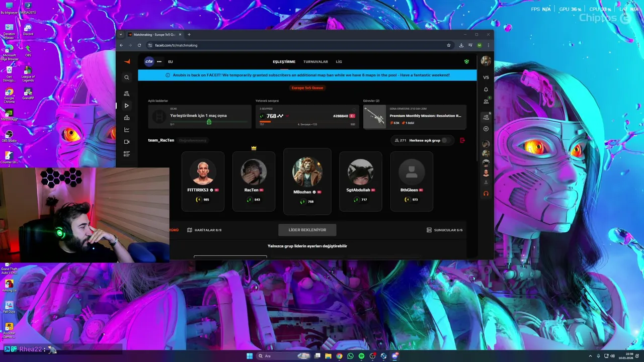This screenshot has height=362, width=644.
Task: Select the team_RacTen party name
Action: pos(161,140)
